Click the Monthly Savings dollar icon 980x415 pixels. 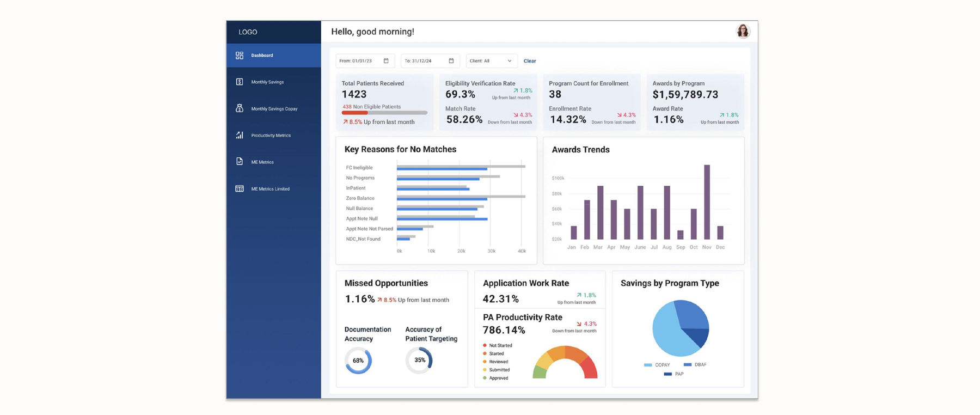pyautogui.click(x=239, y=82)
